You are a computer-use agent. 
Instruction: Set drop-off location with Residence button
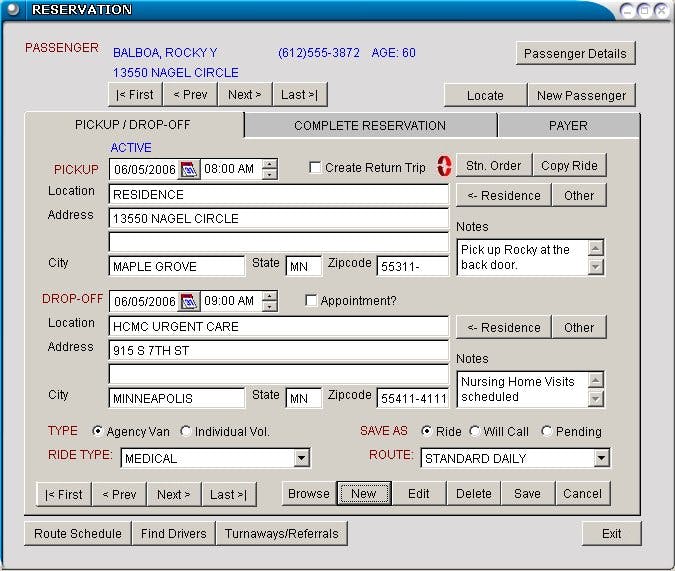pos(504,328)
